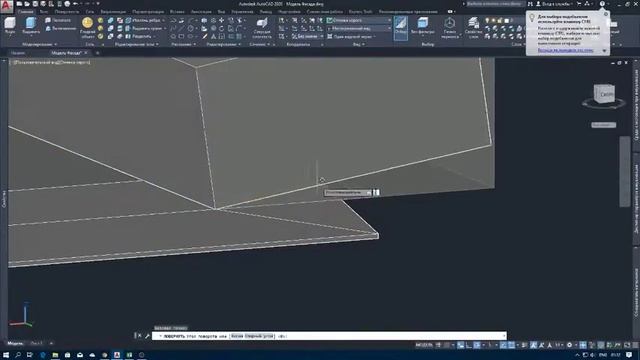640x360 pixels.
Task: Expand the Редактирование тела panel title
Action: coord(136,44)
